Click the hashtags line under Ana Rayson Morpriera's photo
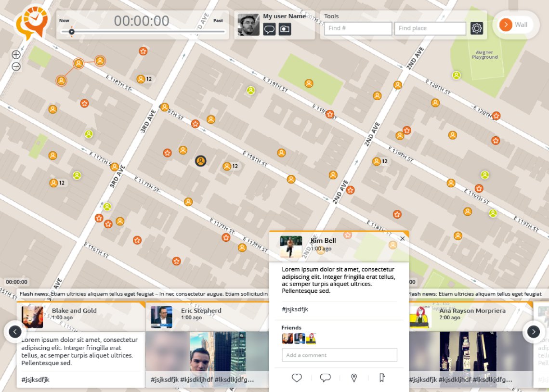Screen dimensions: 549x392 (x=461, y=379)
